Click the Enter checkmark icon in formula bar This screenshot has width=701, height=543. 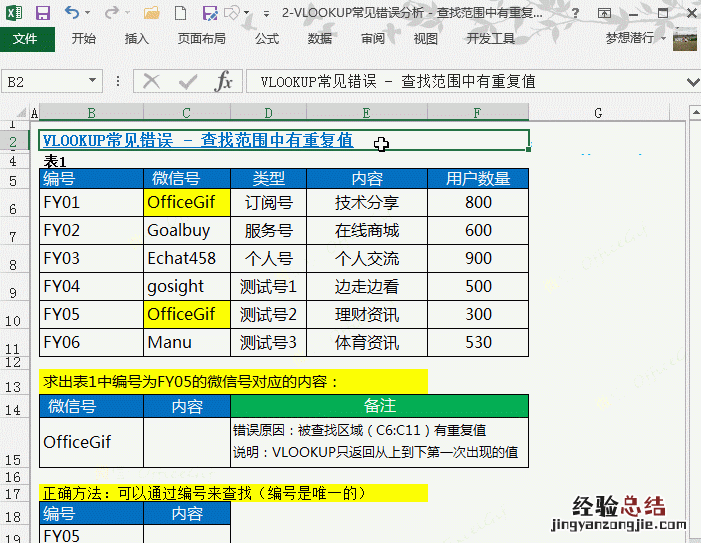(187, 81)
